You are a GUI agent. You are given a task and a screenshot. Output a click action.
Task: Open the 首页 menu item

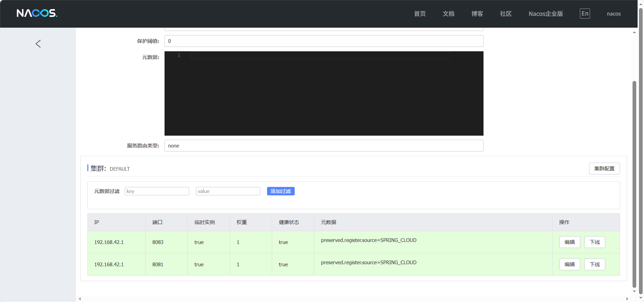420,14
